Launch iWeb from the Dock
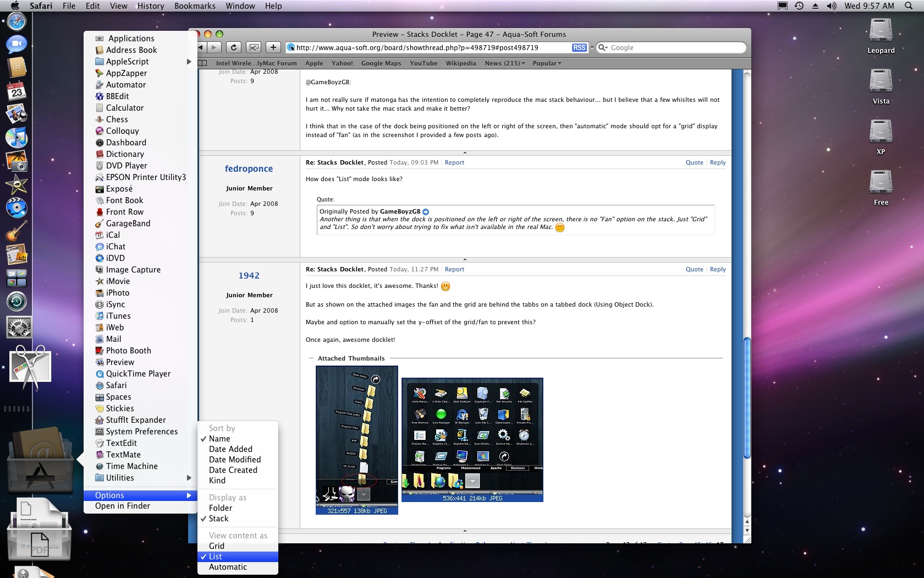Image resolution: width=924 pixels, height=578 pixels. click(x=16, y=255)
